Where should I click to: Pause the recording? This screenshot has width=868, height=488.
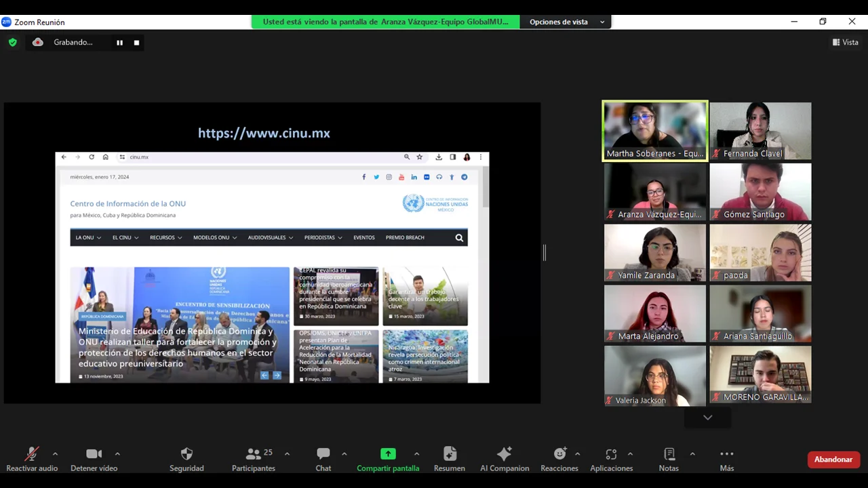click(119, 43)
